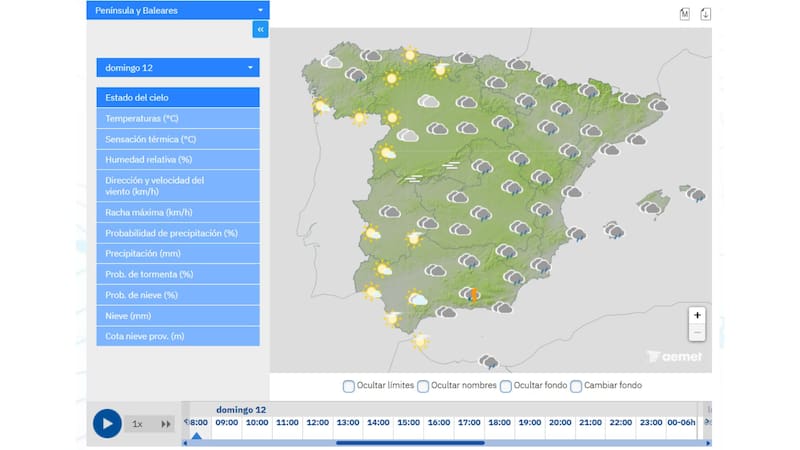Jump to 17:00 on timeline
This screenshot has width=800, height=450.
point(469,422)
